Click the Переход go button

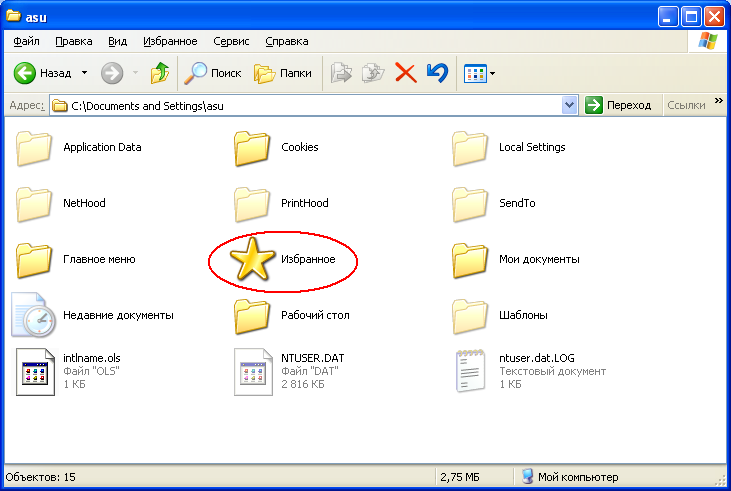pos(618,105)
